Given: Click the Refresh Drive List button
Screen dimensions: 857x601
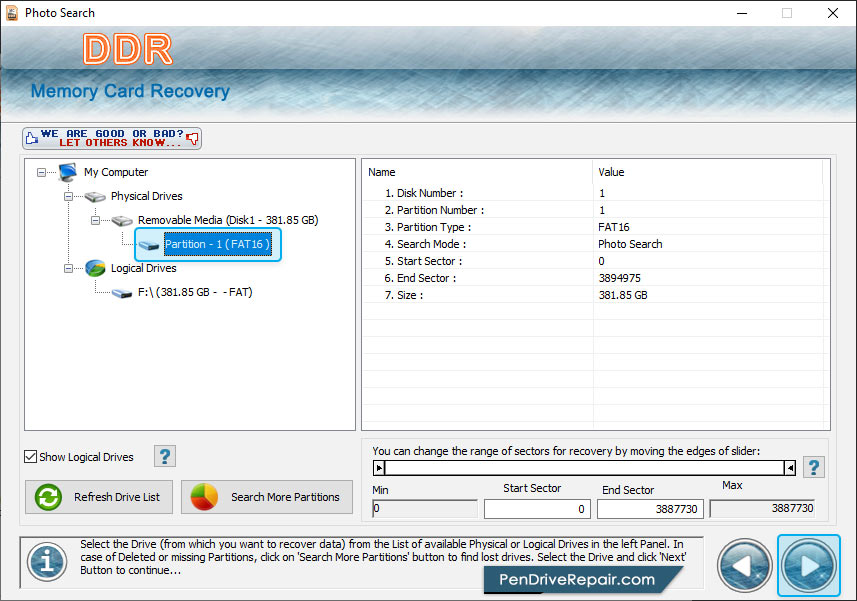Looking at the screenshot, I should pyautogui.click(x=99, y=497).
